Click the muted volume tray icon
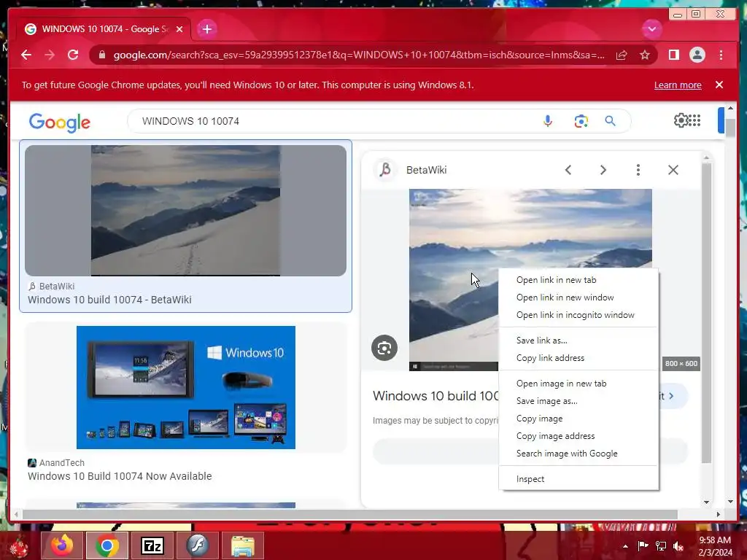Image resolution: width=747 pixels, height=560 pixels. pyautogui.click(x=678, y=546)
